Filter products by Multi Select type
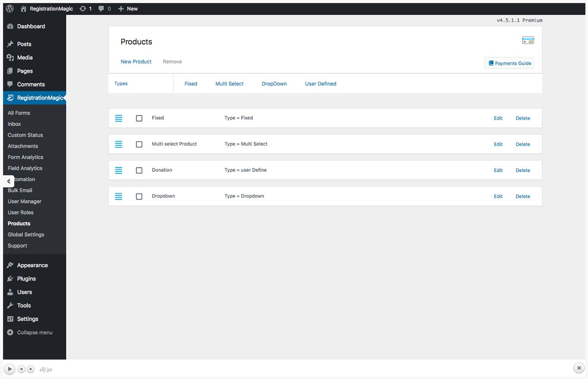Viewport: 588px width, 379px height. (230, 84)
